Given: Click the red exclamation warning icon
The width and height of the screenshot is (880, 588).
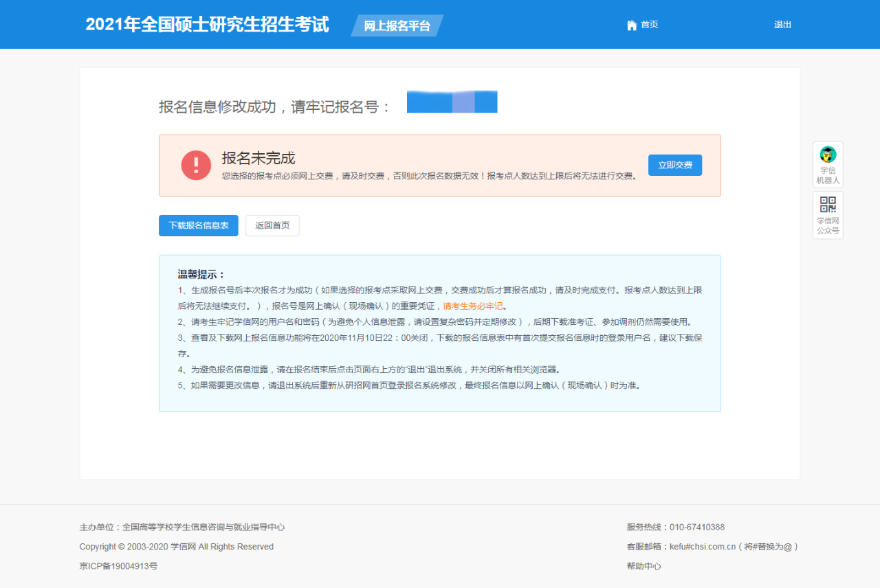Looking at the screenshot, I should tap(195, 165).
